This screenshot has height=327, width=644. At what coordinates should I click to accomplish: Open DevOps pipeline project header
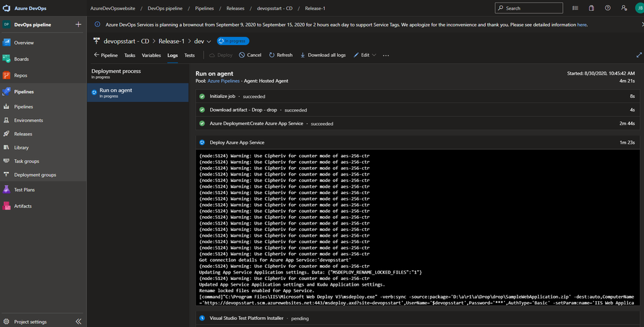click(x=33, y=25)
